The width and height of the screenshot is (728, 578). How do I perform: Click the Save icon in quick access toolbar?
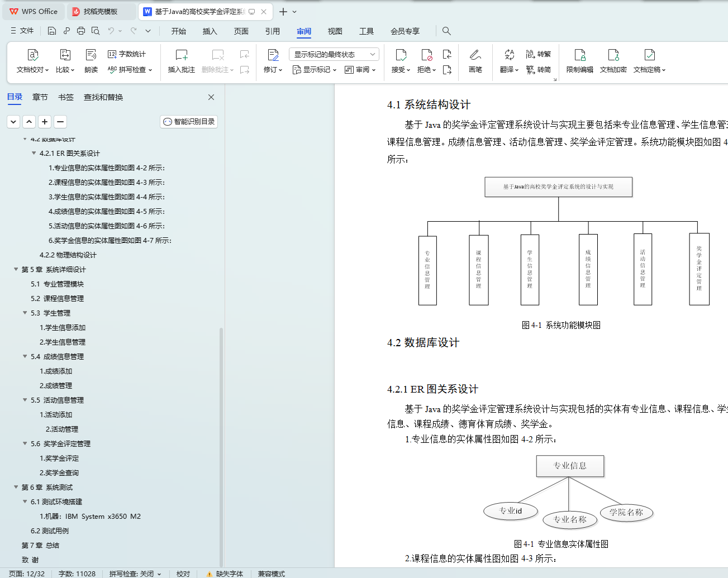coord(52,31)
